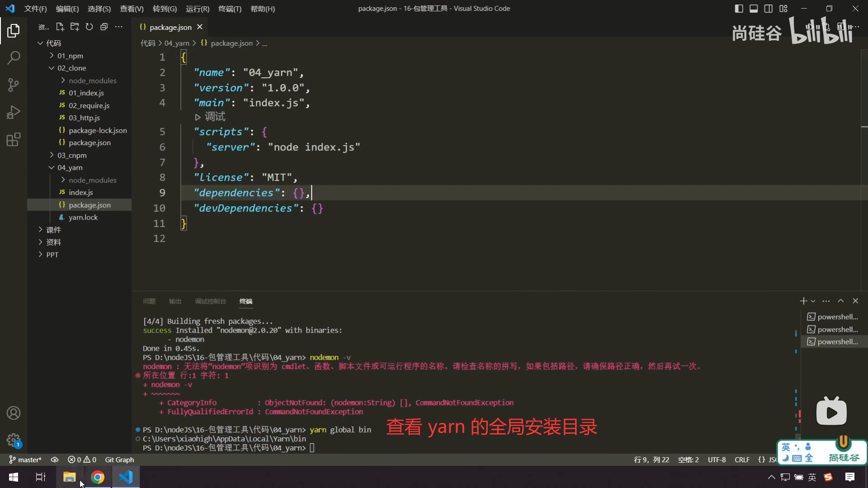
Task: Open the Search view in activity bar
Action: (x=14, y=58)
